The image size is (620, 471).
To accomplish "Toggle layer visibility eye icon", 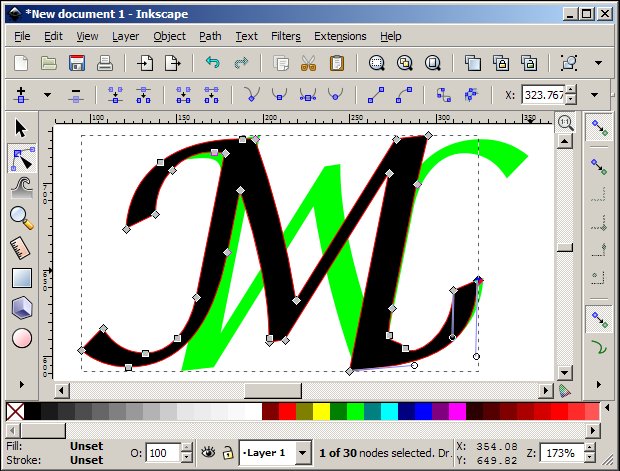I will tap(208, 452).
